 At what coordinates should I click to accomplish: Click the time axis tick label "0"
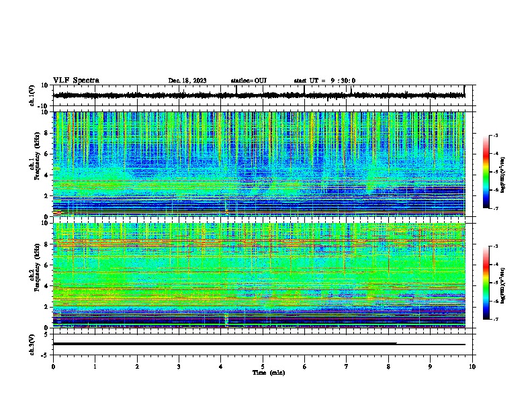coord(53,367)
